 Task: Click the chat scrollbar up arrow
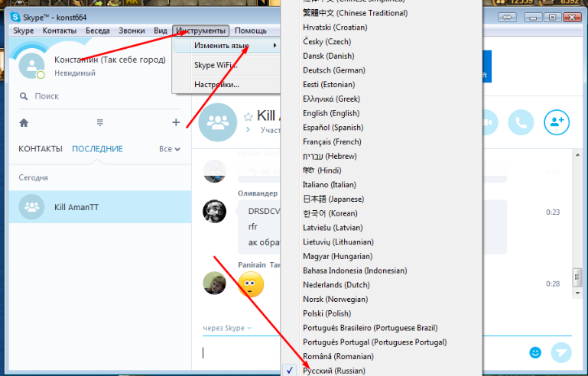click(x=577, y=154)
